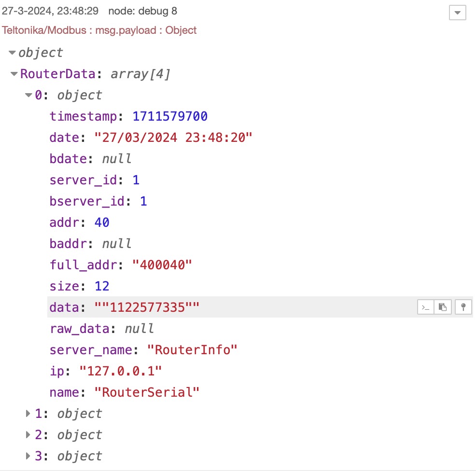Click the copy path icon on data row
The height and width of the screenshot is (471, 476).
(425, 307)
